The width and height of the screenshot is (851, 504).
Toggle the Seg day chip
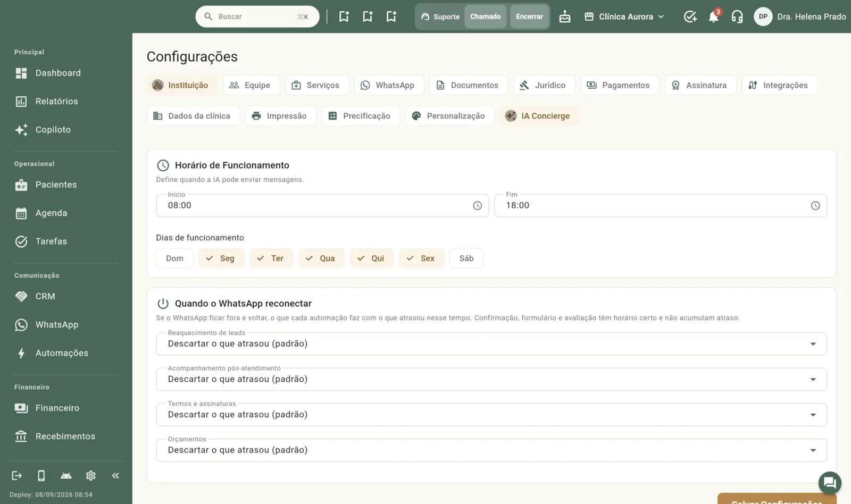click(221, 258)
